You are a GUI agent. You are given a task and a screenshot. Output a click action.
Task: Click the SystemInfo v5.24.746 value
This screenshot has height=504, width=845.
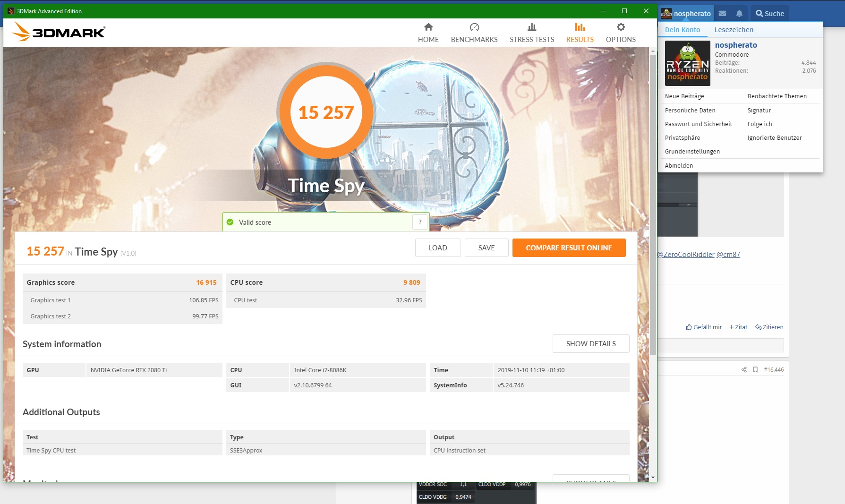561,385
